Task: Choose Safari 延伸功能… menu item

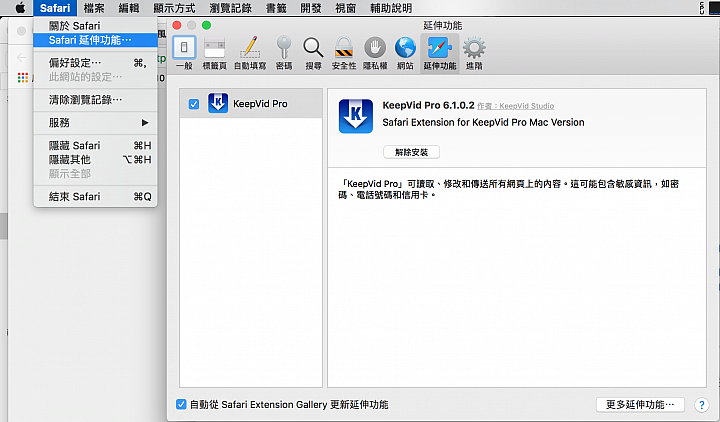Action: tap(95, 40)
